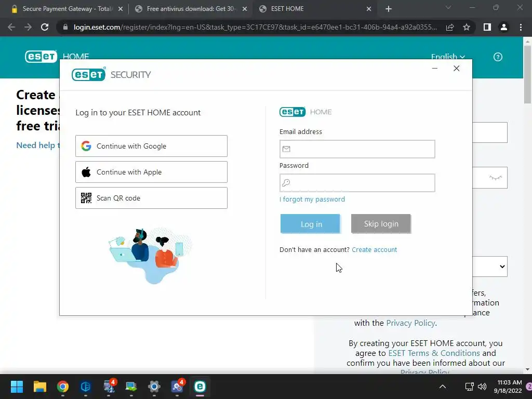Open volume control tray icon
The height and width of the screenshot is (399, 532).
pos(482,387)
